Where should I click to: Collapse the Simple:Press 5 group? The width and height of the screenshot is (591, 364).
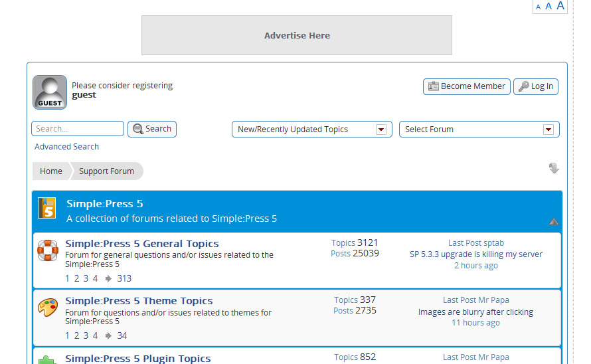(x=553, y=221)
